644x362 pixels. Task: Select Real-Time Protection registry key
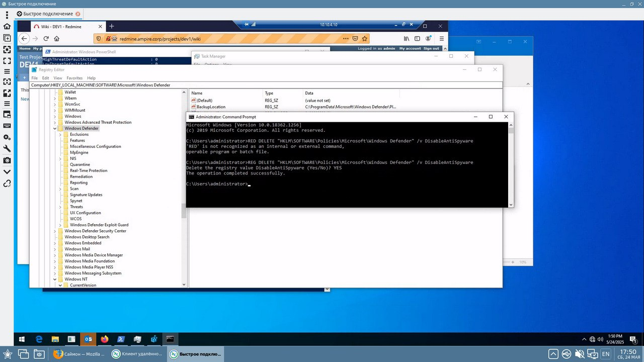coord(89,170)
